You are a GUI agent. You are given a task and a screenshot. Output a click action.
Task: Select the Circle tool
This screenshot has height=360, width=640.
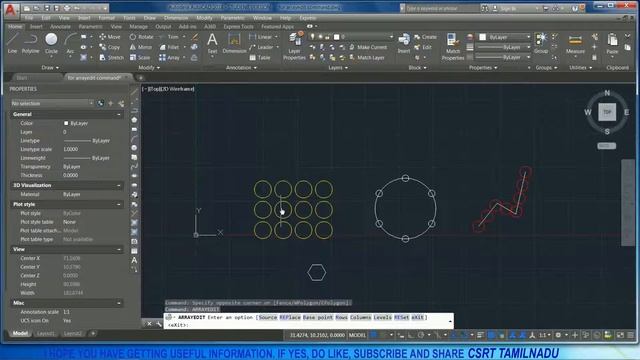tap(51, 44)
